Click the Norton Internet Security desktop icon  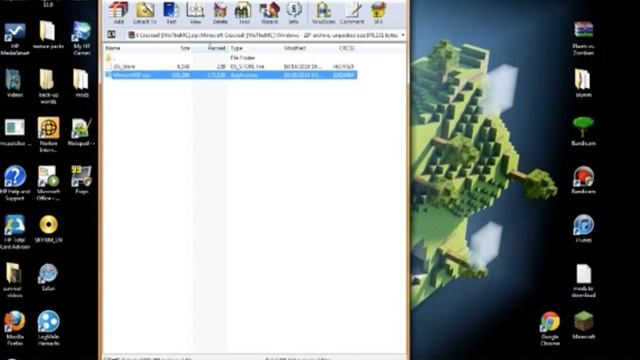[x=48, y=135]
